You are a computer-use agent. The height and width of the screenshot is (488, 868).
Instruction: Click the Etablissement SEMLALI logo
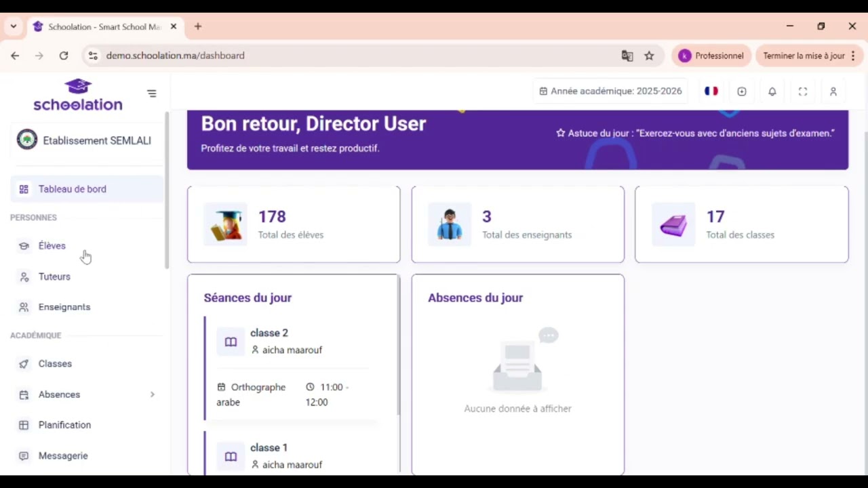(27, 140)
